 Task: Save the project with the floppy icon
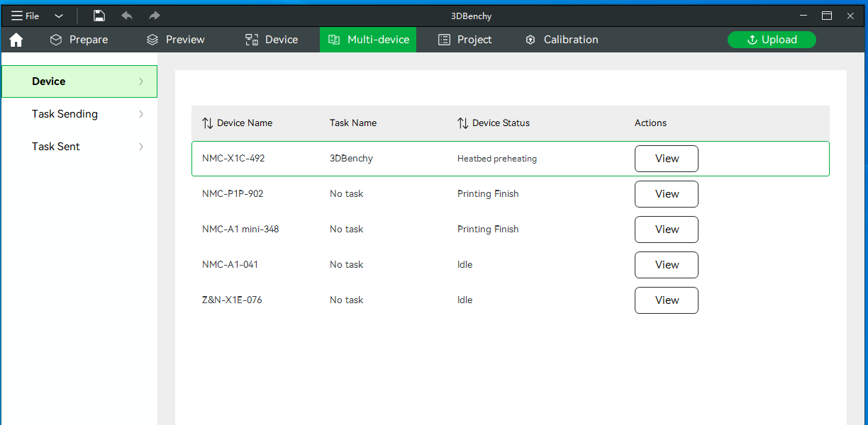(x=99, y=16)
